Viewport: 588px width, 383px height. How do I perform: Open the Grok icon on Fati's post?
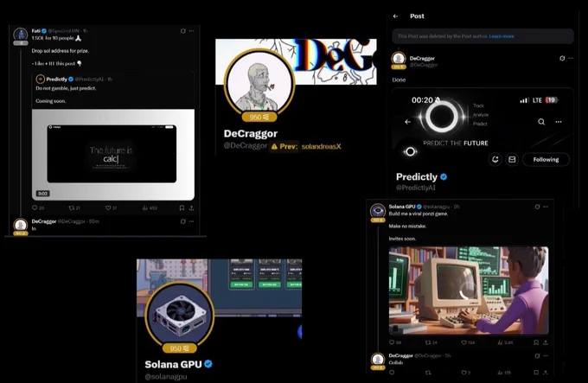pos(182,31)
